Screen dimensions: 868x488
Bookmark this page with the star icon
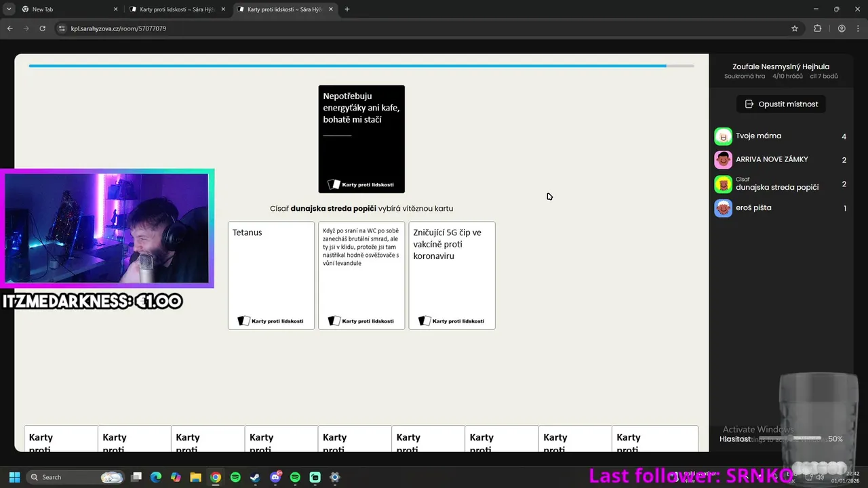click(795, 28)
